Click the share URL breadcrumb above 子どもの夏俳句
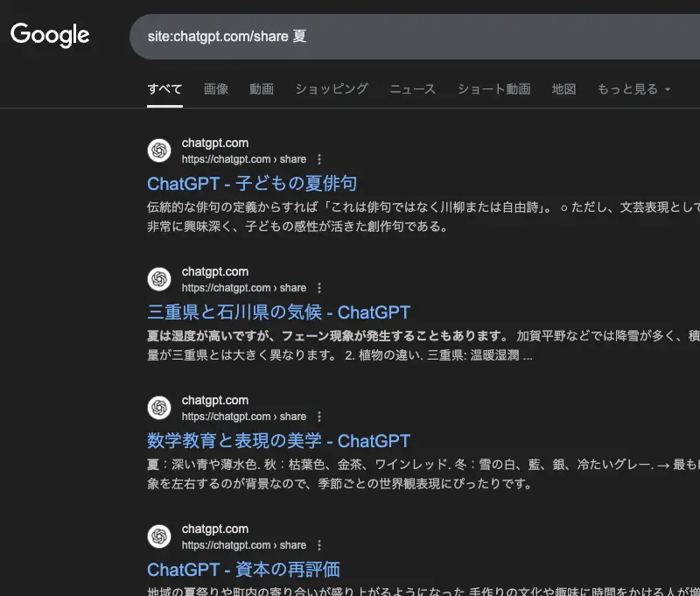This screenshot has height=596, width=700. 244,159
